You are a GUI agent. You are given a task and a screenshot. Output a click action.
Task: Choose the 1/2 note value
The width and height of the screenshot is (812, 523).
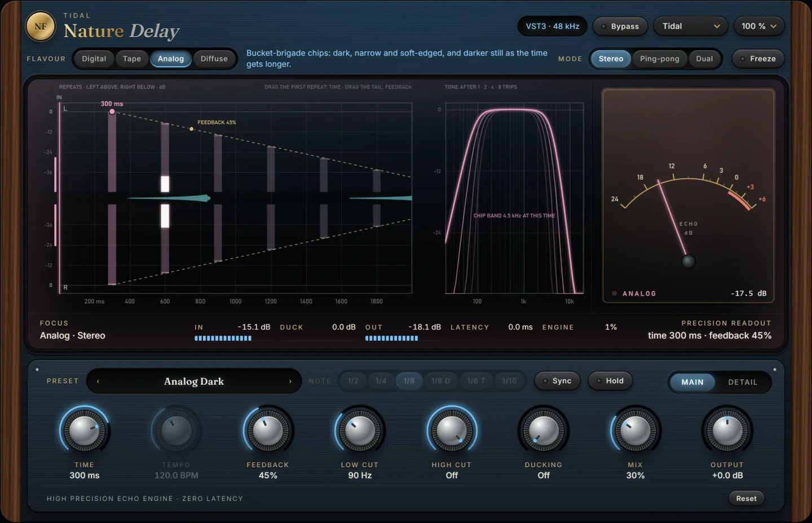coord(353,381)
